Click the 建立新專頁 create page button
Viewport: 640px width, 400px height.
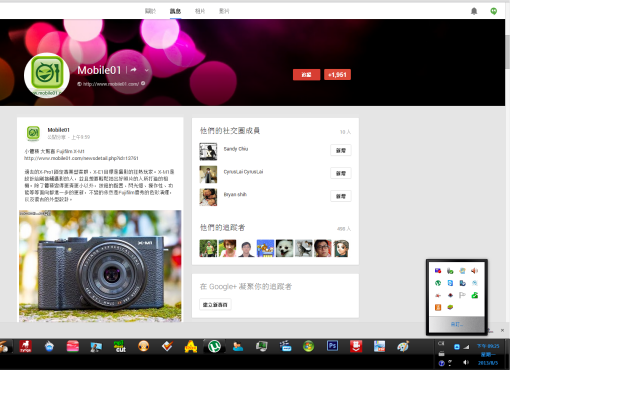click(215, 304)
